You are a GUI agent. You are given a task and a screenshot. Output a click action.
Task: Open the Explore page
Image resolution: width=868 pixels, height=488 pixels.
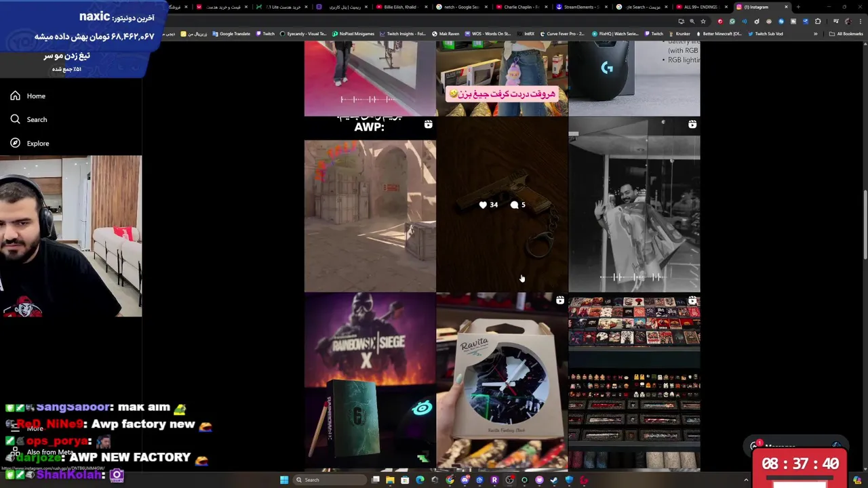30,144
